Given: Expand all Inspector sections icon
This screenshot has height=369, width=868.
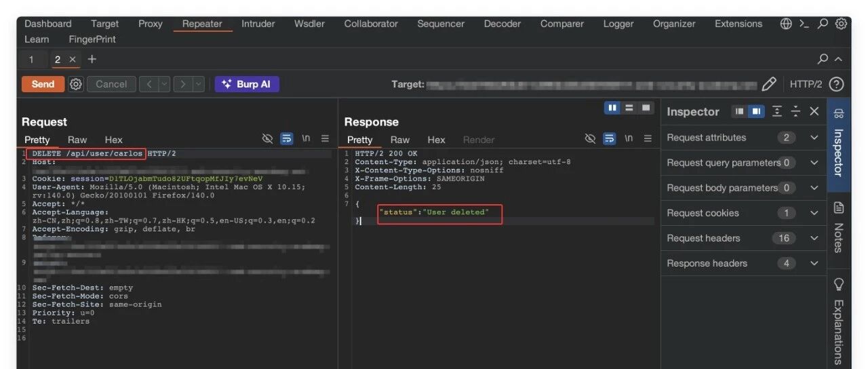Looking at the screenshot, I should tap(777, 111).
